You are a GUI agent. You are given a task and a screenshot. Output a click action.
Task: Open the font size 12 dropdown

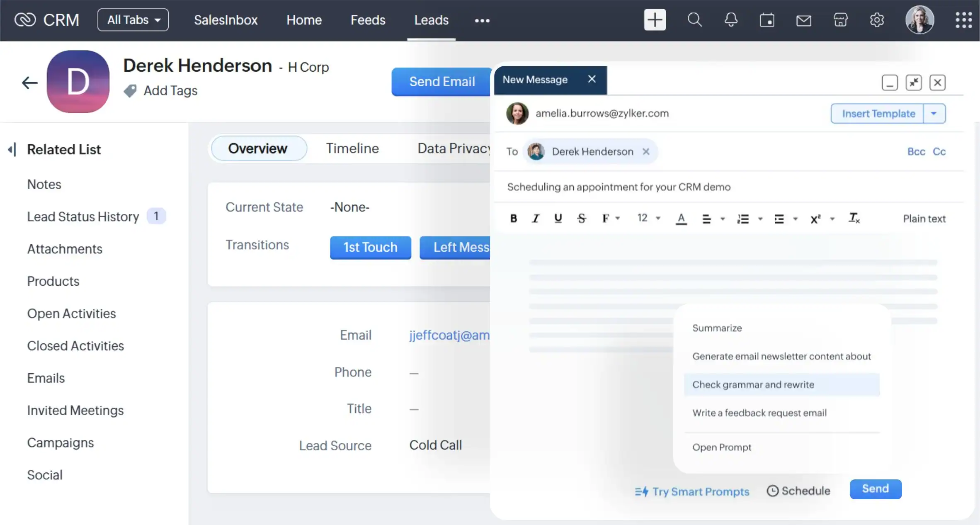[x=648, y=218]
